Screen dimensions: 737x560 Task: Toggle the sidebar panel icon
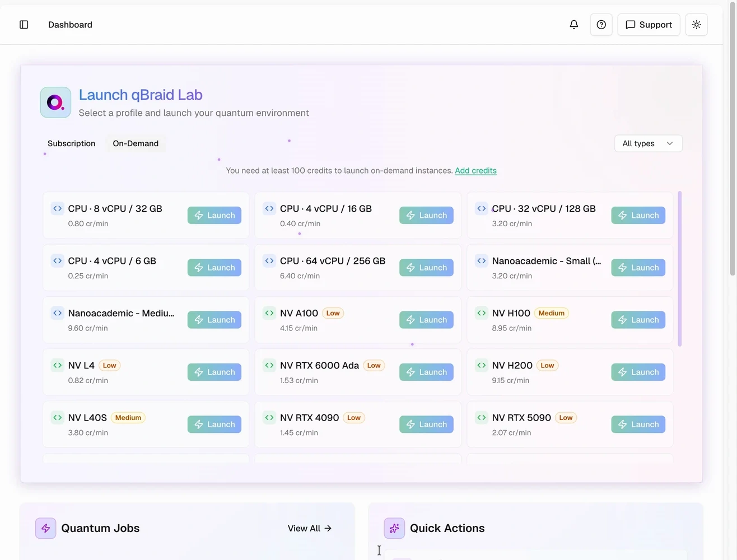pyautogui.click(x=24, y=25)
